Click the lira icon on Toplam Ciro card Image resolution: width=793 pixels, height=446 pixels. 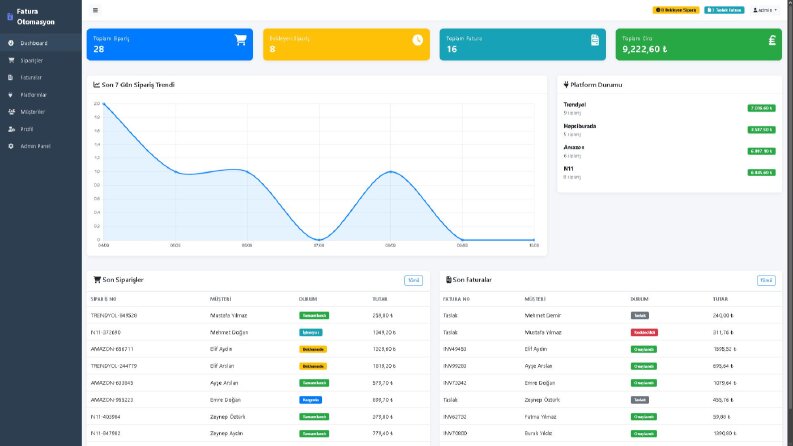[772, 40]
